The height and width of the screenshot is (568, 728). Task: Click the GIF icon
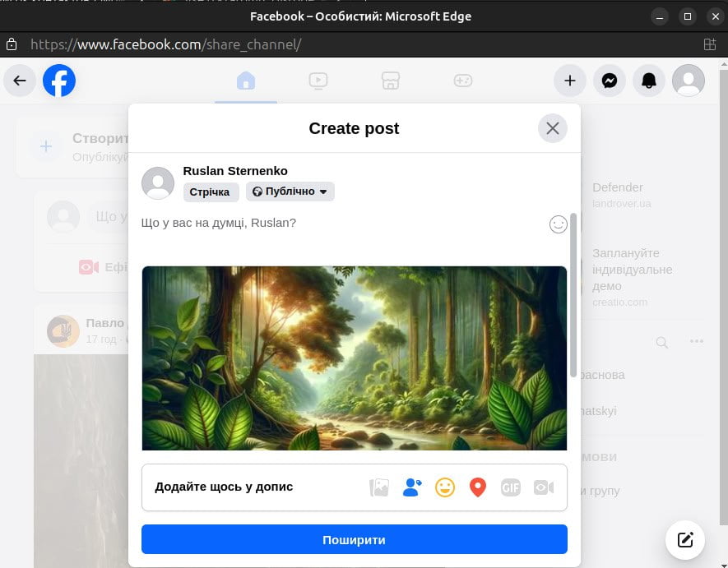pos(511,487)
